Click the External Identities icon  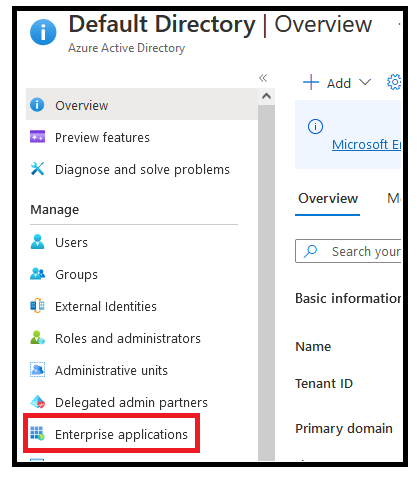click(37, 306)
